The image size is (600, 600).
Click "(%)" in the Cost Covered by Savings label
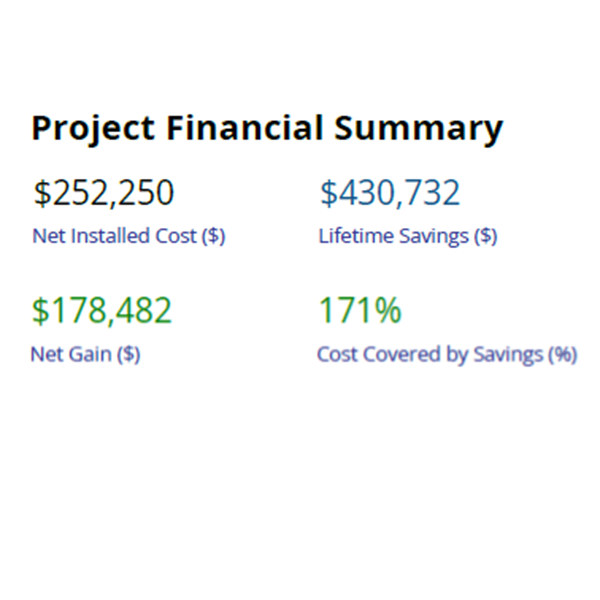(x=561, y=354)
